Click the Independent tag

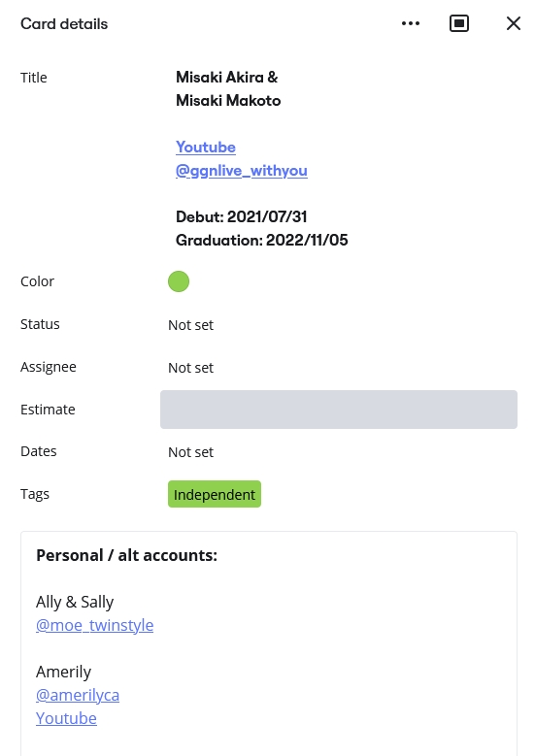pyautogui.click(x=215, y=494)
